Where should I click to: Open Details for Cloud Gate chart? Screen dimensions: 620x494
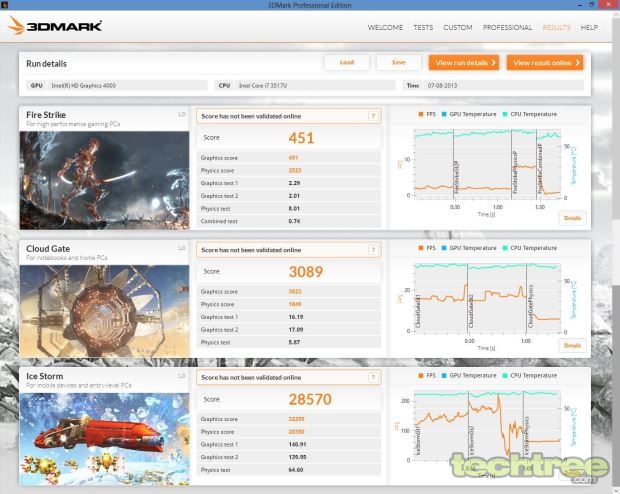[572, 345]
